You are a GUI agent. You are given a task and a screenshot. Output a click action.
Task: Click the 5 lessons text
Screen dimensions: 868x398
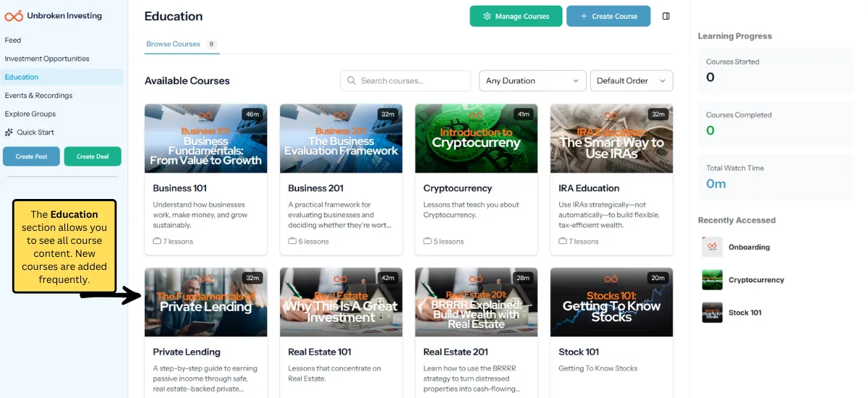(449, 242)
